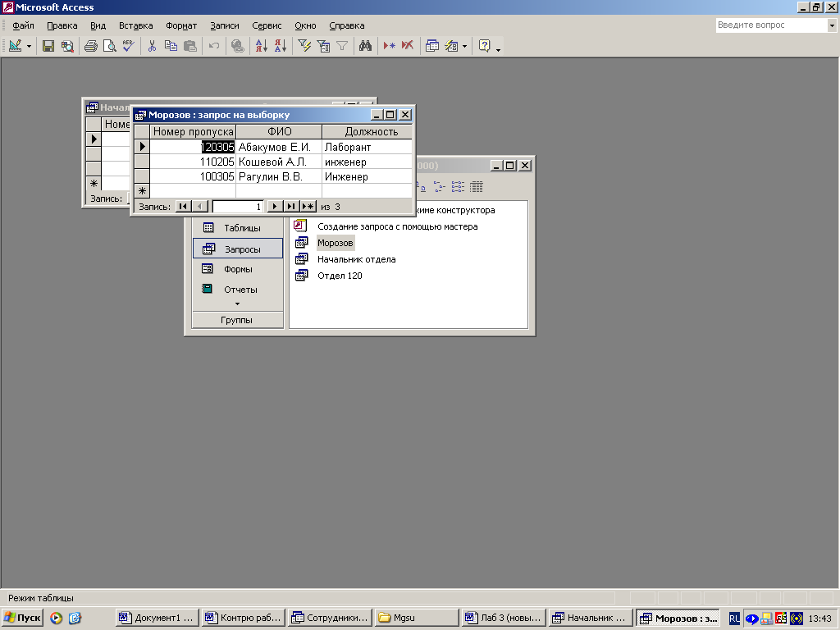The height and width of the screenshot is (630, 840).
Task: Insert hyperlink globe icon
Action: 237,46
